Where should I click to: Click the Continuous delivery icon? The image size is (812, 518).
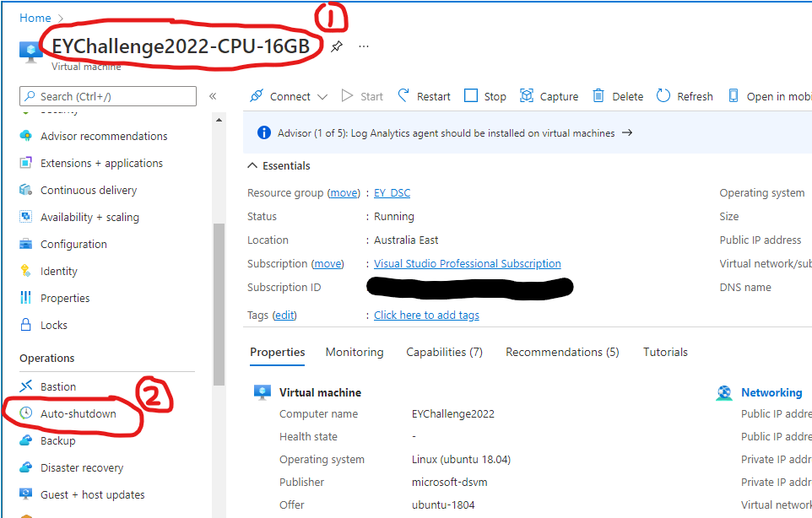click(x=26, y=190)
